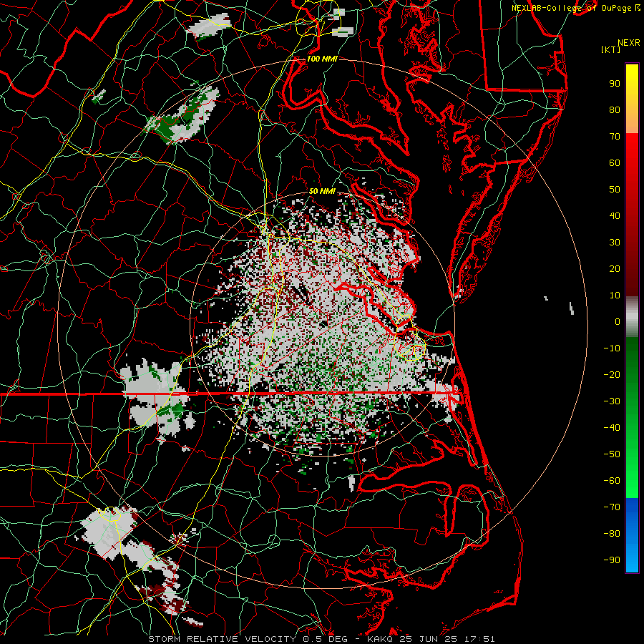Screen dimensions: 644x644
Task: Click the -50 knots scale label
Action: [x=612, y=454]
